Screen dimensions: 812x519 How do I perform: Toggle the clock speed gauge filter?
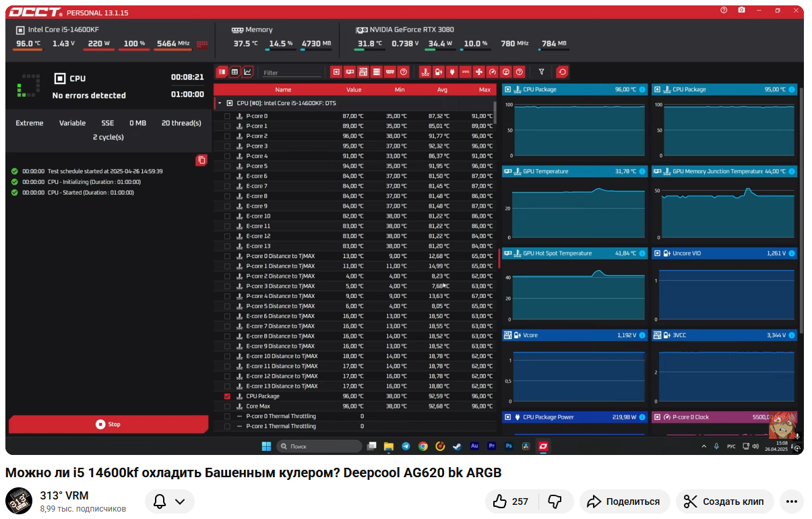tap(492, 71)
